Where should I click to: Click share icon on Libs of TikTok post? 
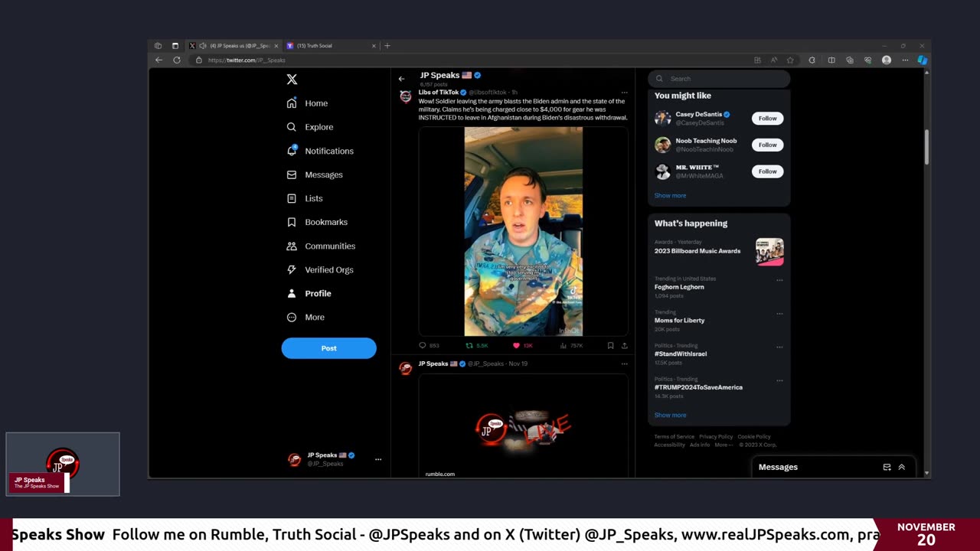(x=624, y=346)
